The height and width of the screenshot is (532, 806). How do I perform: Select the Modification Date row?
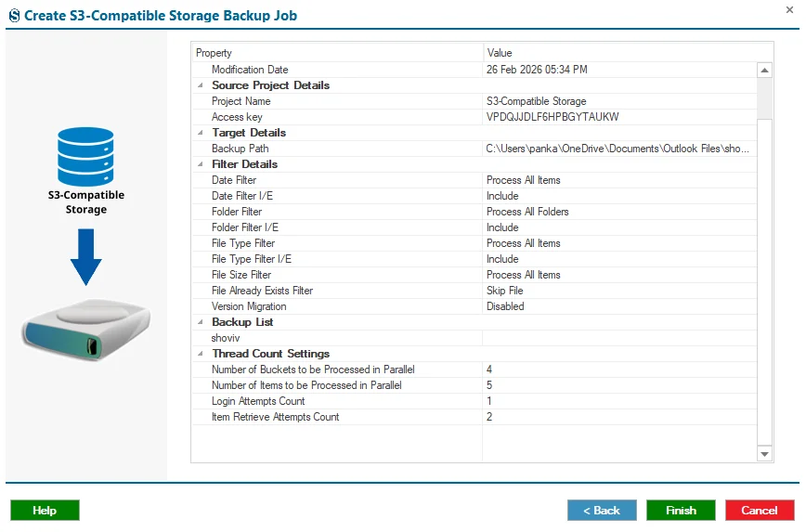[x=474, y=70]
